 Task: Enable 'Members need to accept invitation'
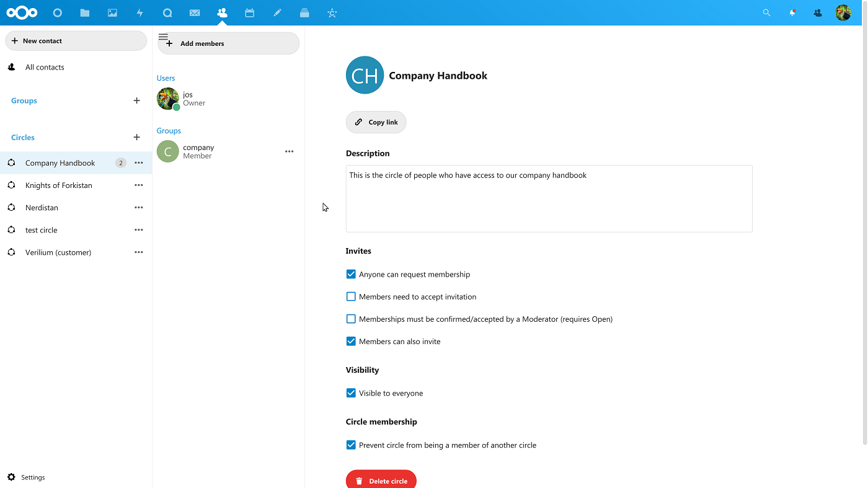point(351,296)
